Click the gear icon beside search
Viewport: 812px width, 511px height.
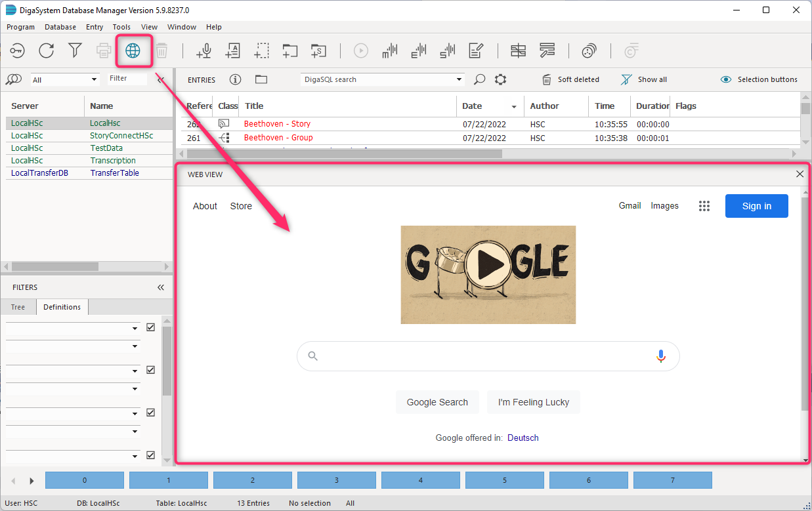pyautogui.click(x=501, y=79)
